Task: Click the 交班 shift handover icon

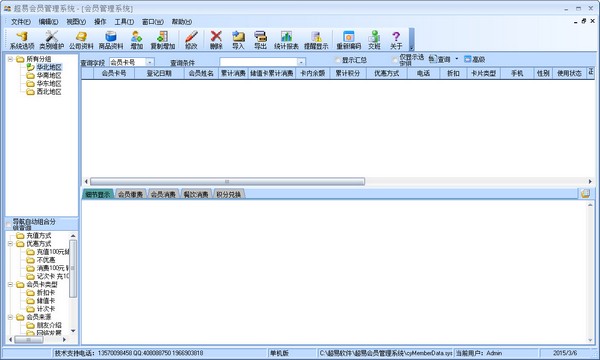Action: (x=374, y=40)
